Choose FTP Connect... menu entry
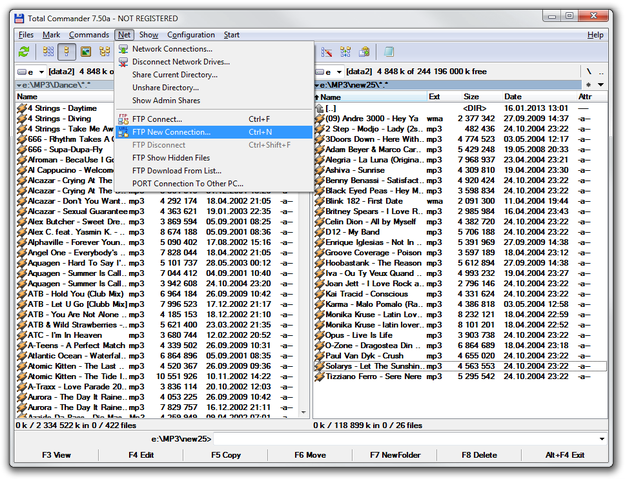 coord(214,119)
